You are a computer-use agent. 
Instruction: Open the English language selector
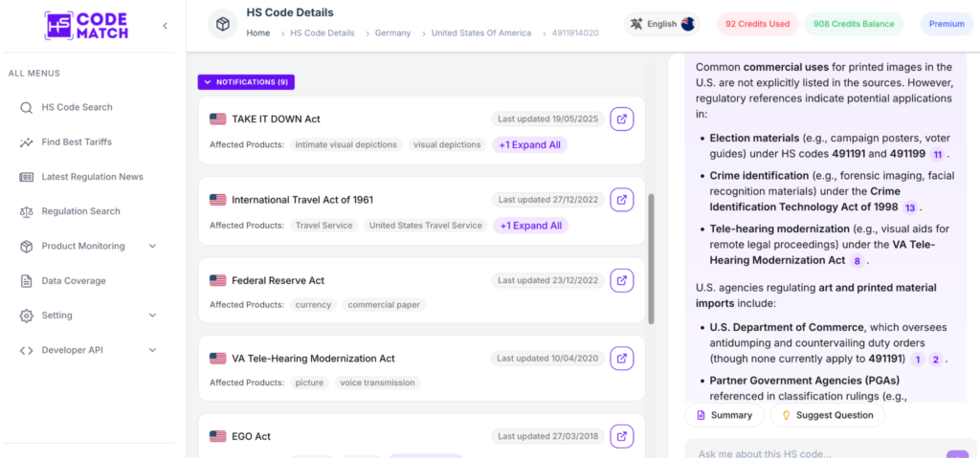pos(662,24)
